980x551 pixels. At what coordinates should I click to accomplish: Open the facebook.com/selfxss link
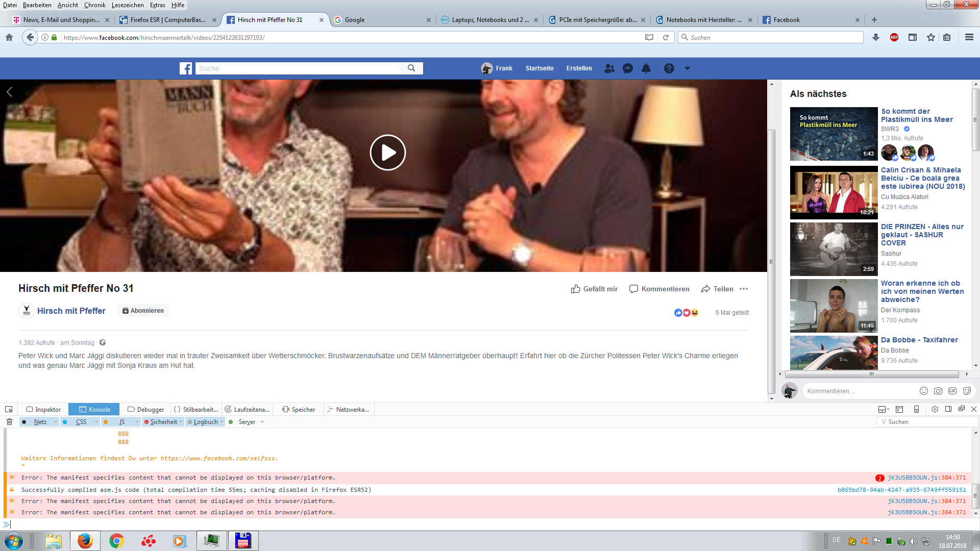pos(218,458)
